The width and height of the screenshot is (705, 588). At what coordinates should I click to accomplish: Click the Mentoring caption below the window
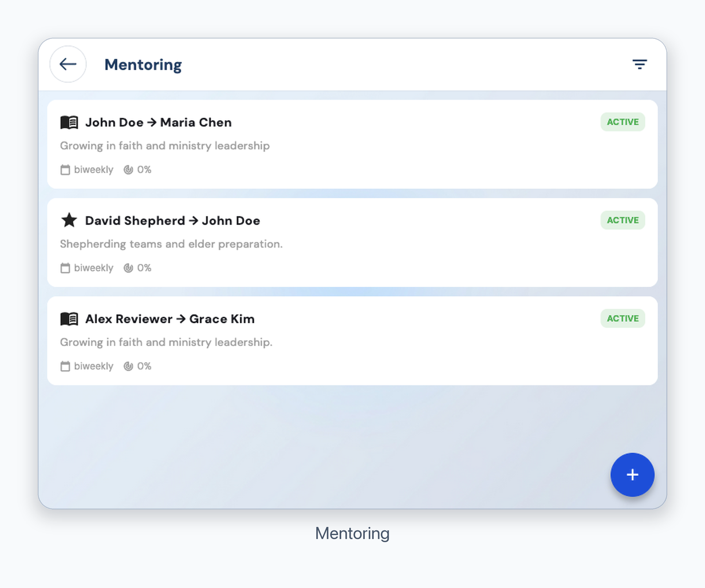352,533
